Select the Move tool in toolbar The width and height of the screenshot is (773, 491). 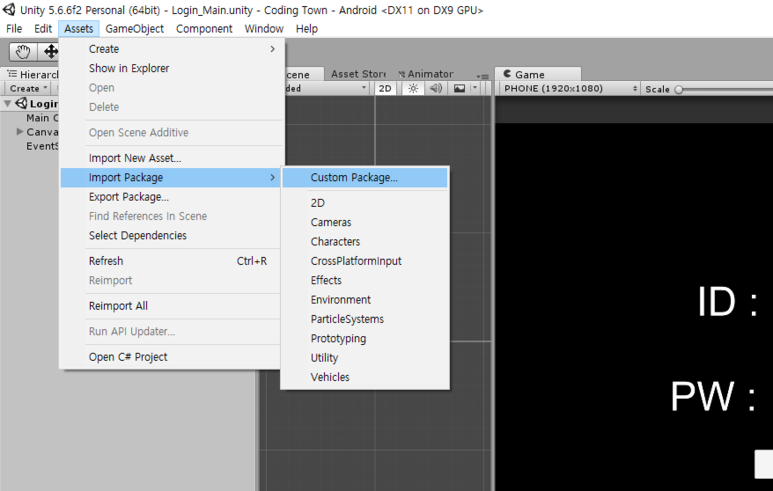pyautogui.click(x=51, y=51)
